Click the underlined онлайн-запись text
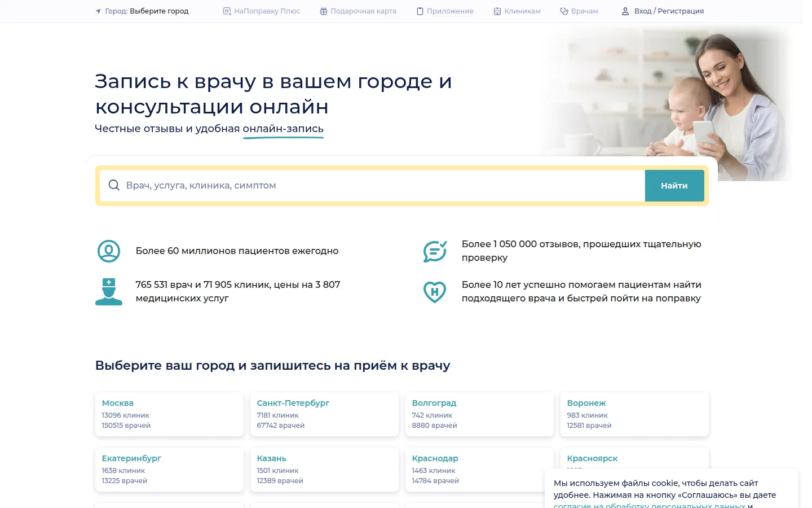The height and width of the screenshot is (508, 812). point(283,129)
